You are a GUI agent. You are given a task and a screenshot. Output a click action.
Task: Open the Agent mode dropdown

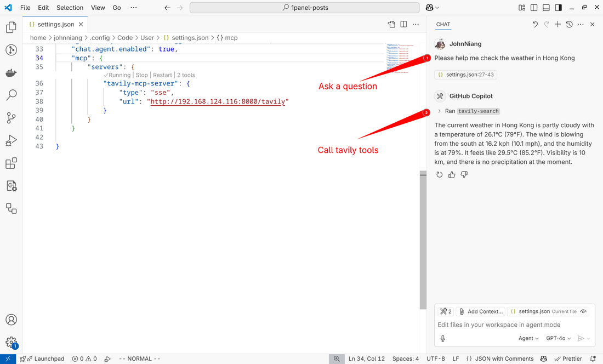pyautogui.click(x=528, y=338)
